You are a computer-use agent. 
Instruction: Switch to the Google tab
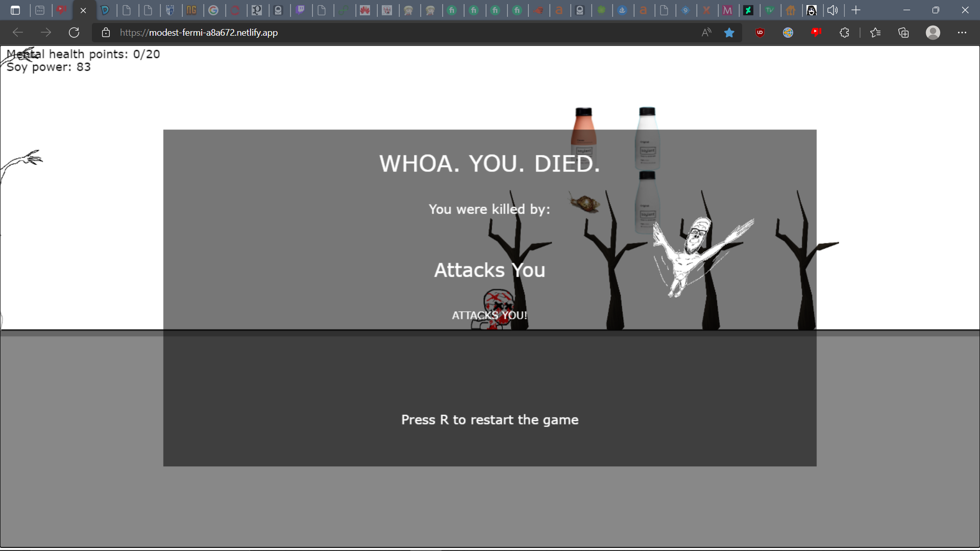(x=213, y=10)
